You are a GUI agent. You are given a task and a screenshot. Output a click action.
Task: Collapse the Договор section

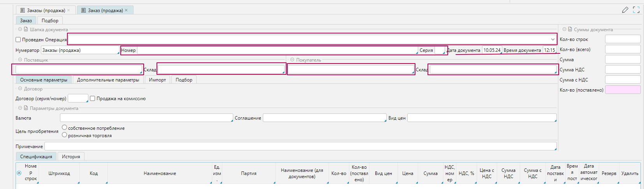tap(20, 88)
